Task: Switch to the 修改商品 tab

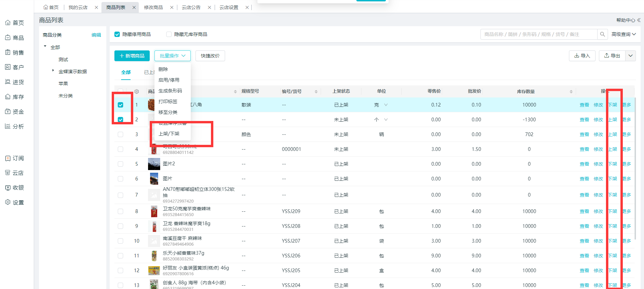Action: [153, 7]
